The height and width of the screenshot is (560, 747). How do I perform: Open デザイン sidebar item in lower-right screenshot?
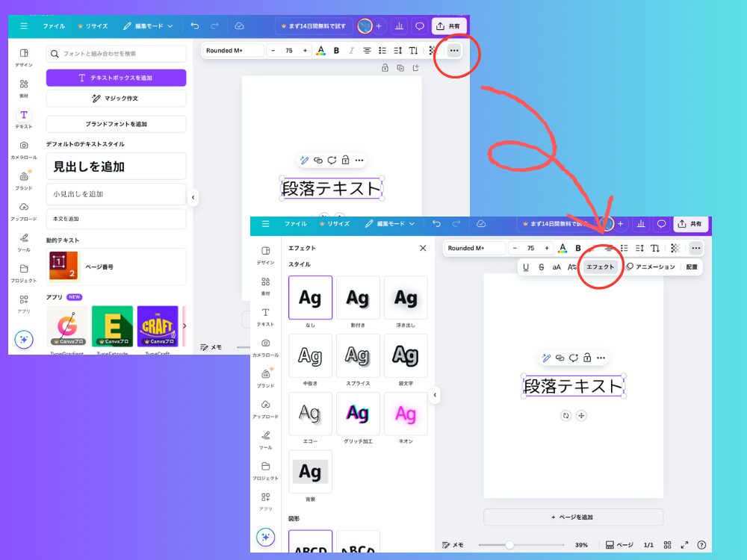pyautogui.click(x=266, y=255)
